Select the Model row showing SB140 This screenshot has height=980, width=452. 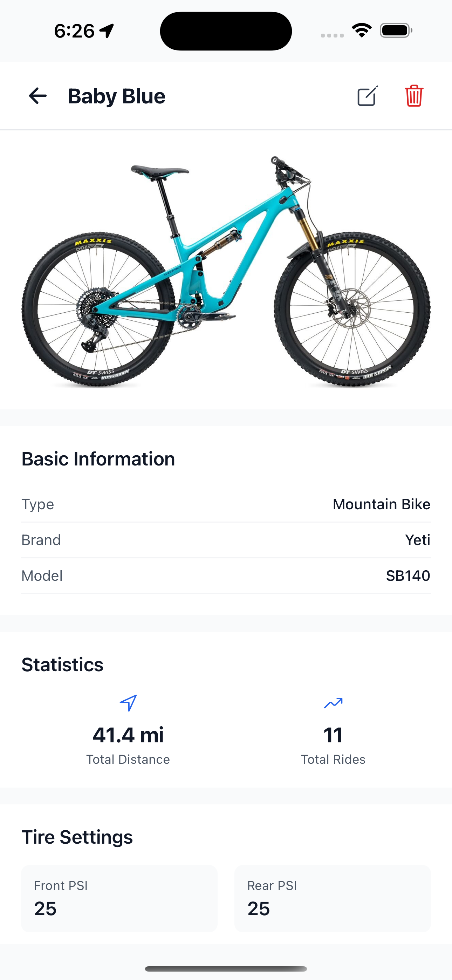coord(226,576)
